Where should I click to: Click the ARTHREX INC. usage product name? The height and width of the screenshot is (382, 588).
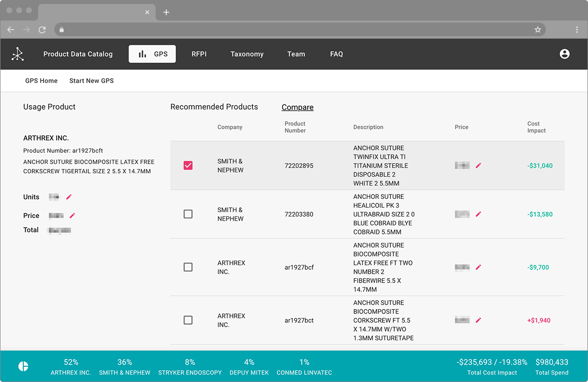46,138
